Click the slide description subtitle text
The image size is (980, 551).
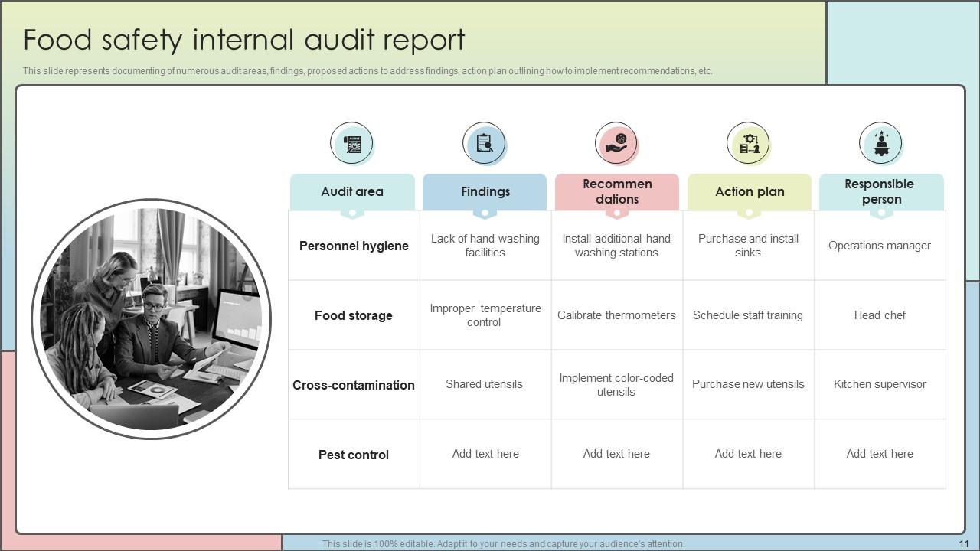[367, 71]
